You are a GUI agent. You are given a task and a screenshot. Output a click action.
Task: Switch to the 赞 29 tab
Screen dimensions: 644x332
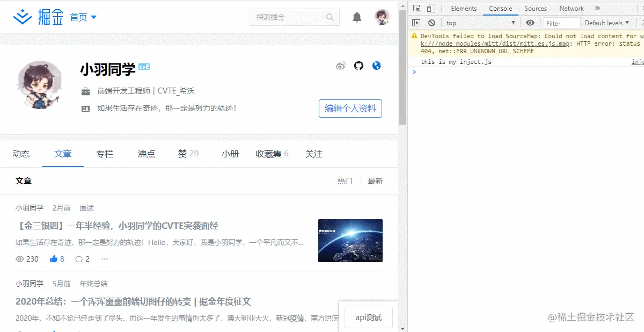[x=188, y=154]
